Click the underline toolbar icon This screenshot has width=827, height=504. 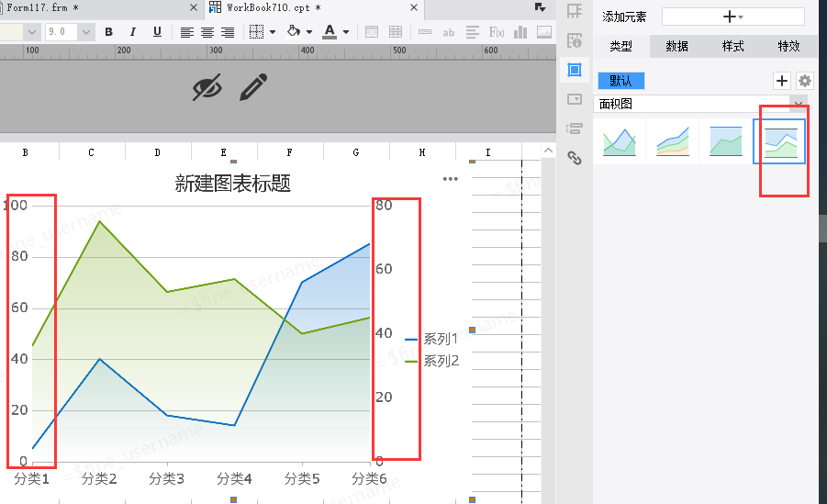tap(157, 32)
